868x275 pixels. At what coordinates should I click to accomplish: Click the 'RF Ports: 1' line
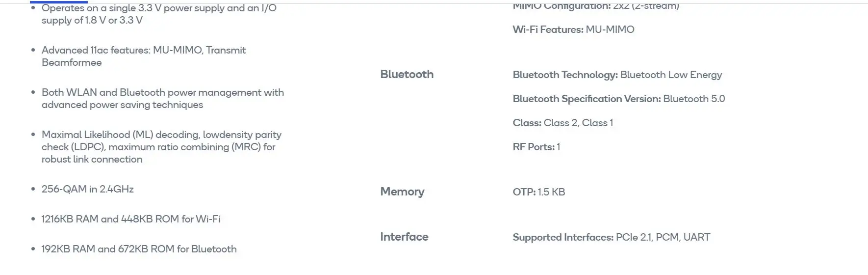click(x=536, y=147)
